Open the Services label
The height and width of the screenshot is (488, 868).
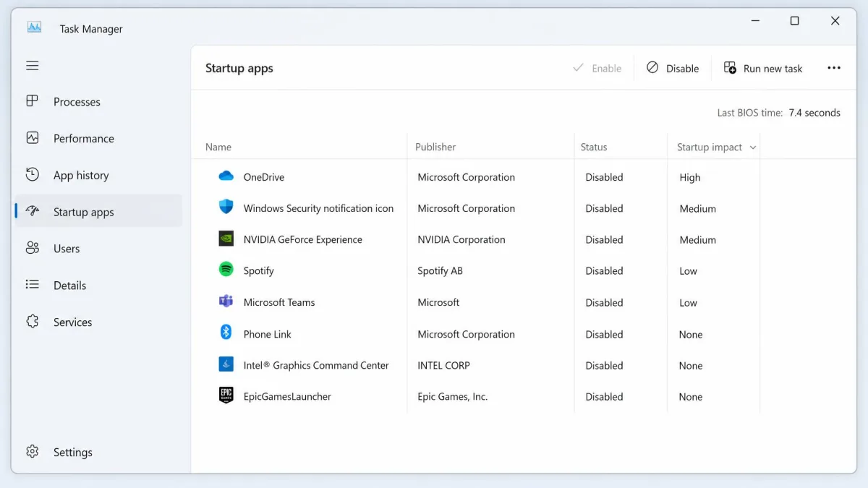[72, 322]
